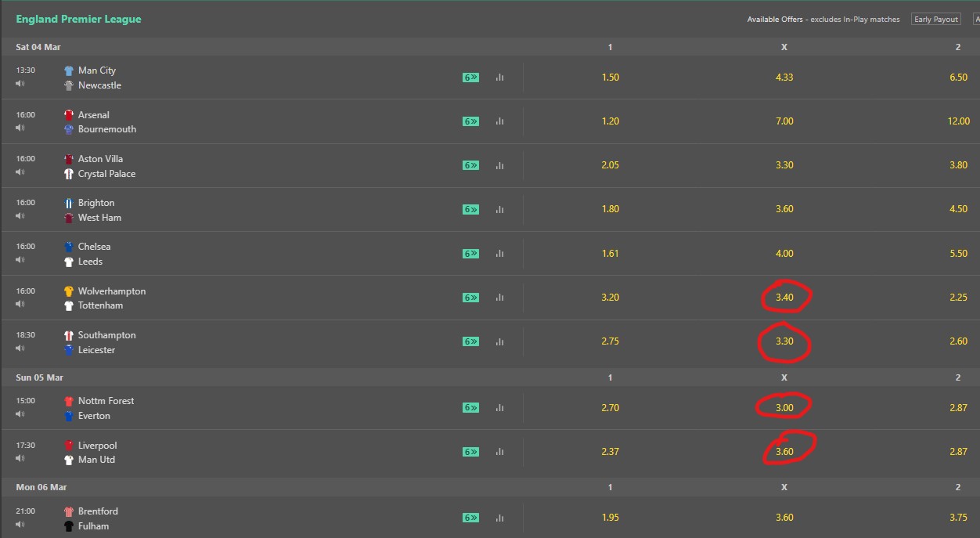
Task: Open stats chart for Brentford v Fulham
Action: coord(499,518)
